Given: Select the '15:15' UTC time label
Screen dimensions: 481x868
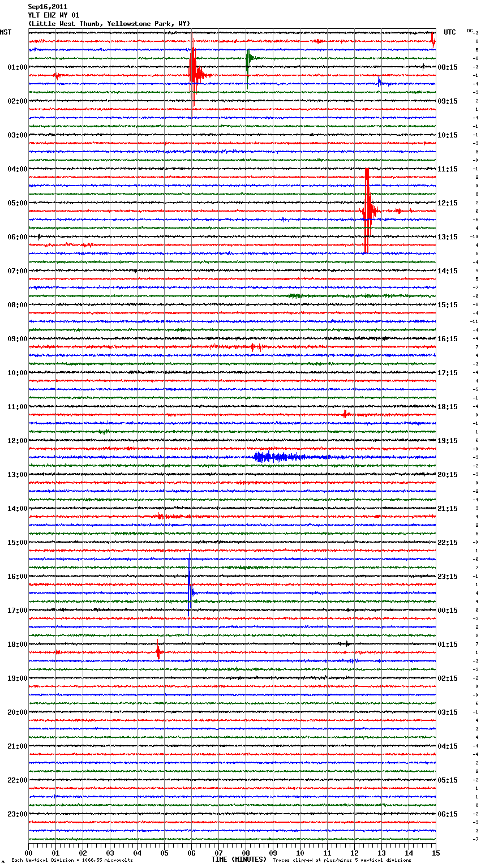Looking at the screenshot, I should pos(448,305).
